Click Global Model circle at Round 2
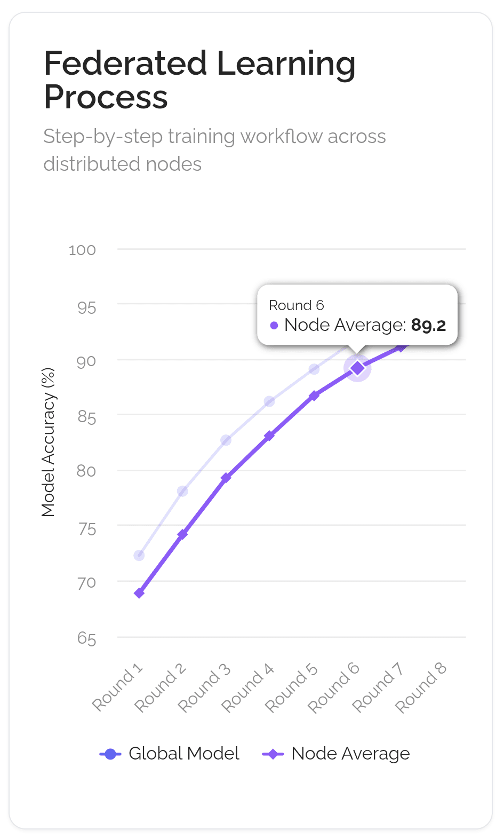 tap(182, 491)
